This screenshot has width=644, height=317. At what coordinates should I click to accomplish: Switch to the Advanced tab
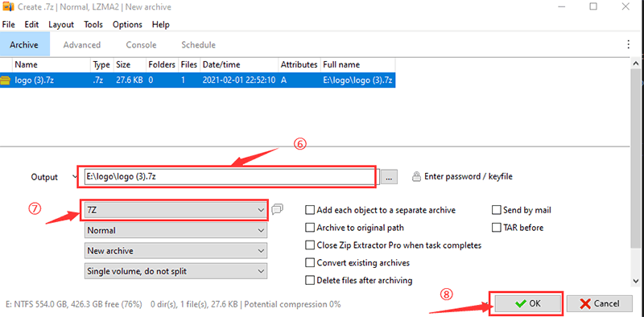coord(82,45)
